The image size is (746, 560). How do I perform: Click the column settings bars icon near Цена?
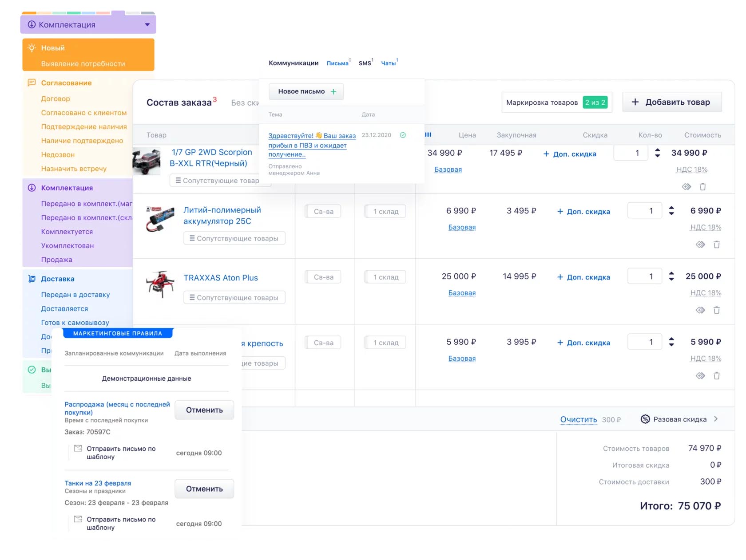click(428, 134)
